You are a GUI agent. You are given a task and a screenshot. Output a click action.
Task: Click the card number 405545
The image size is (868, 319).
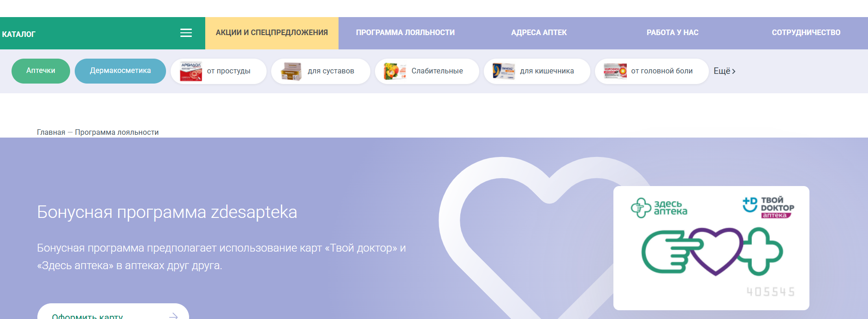click(x=771, y=292)
